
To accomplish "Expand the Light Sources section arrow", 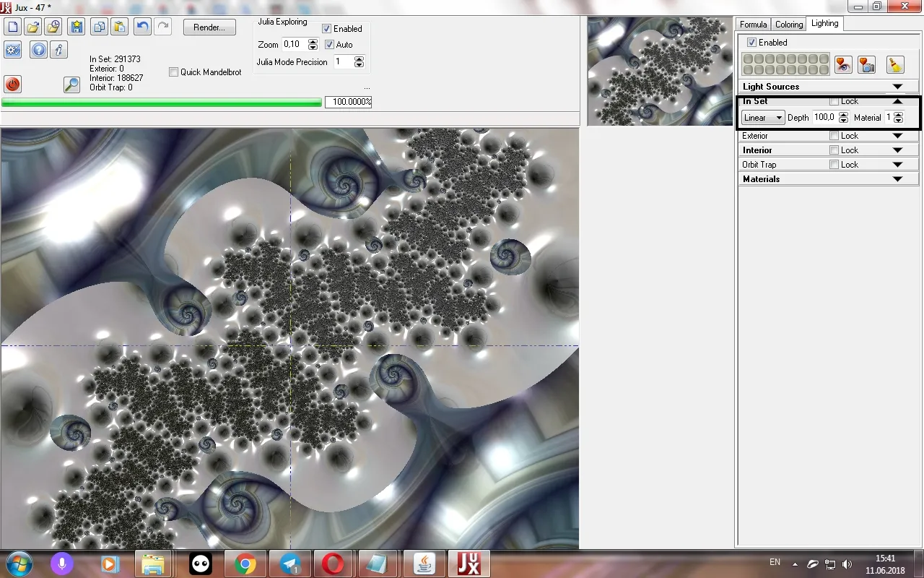I will pyautogui.click(x=898, y=87).
